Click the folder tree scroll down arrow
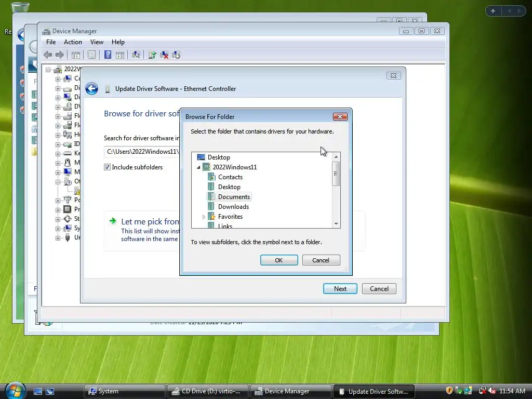The width and height of the screenshot is (532, 399). 336,223
